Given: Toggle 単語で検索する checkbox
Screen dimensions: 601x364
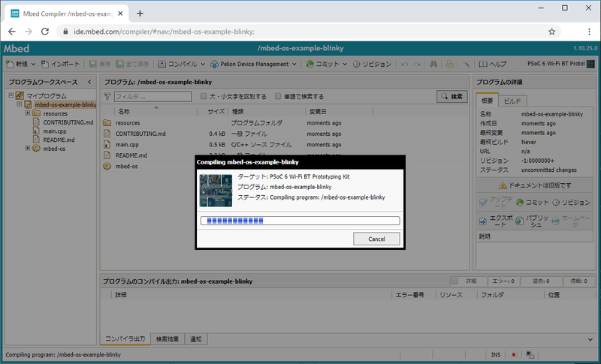Looking at the screenshot, I should (278, 96).
